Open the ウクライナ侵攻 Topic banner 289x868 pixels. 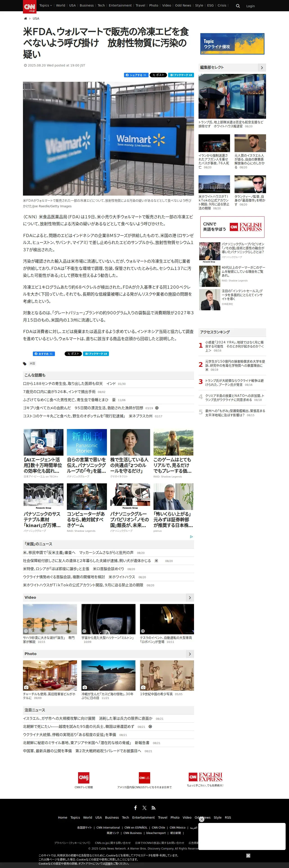(x=232, y=44)
